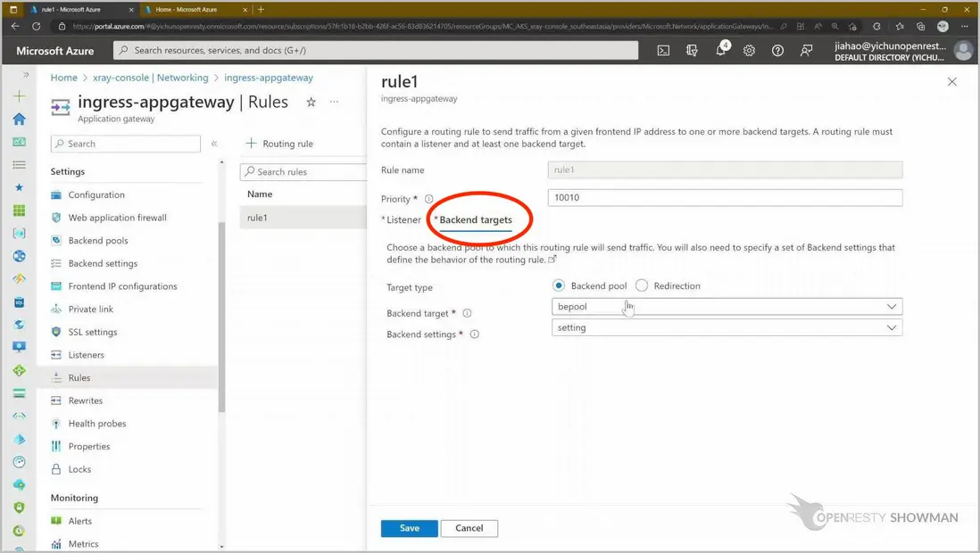
Task: Open Cloud Shell from the top bar
Action: pyautogui.click(x=663, y=51)
